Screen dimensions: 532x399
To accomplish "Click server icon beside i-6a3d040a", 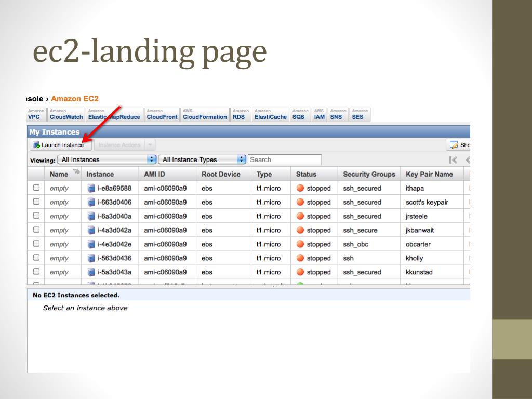I will pos(91,216).
